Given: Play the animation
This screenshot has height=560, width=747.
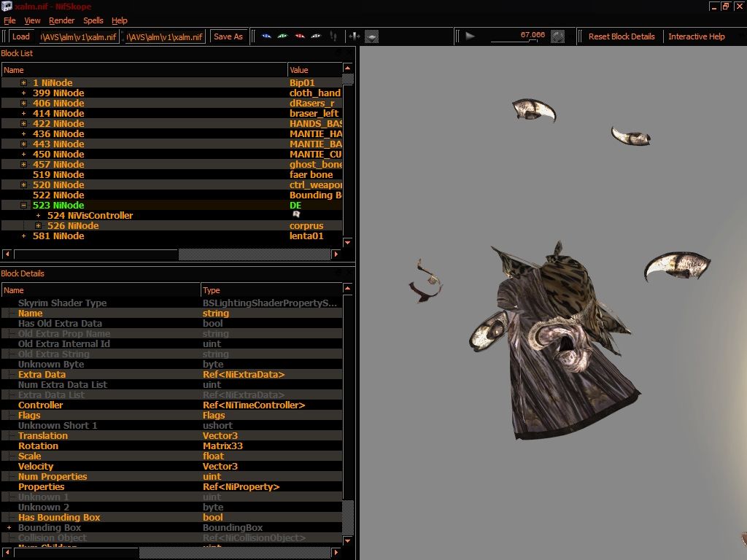Looking at the screenshot, I should click(471, 36).
